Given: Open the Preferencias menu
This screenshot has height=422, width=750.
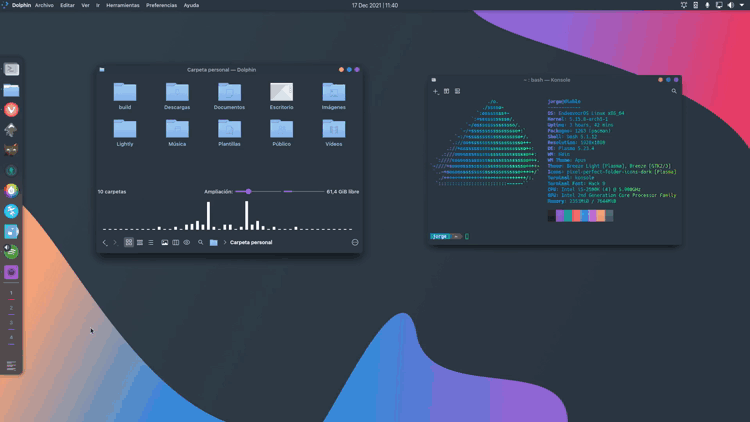Looking at the screenshot, I should [x=161, y=5].
